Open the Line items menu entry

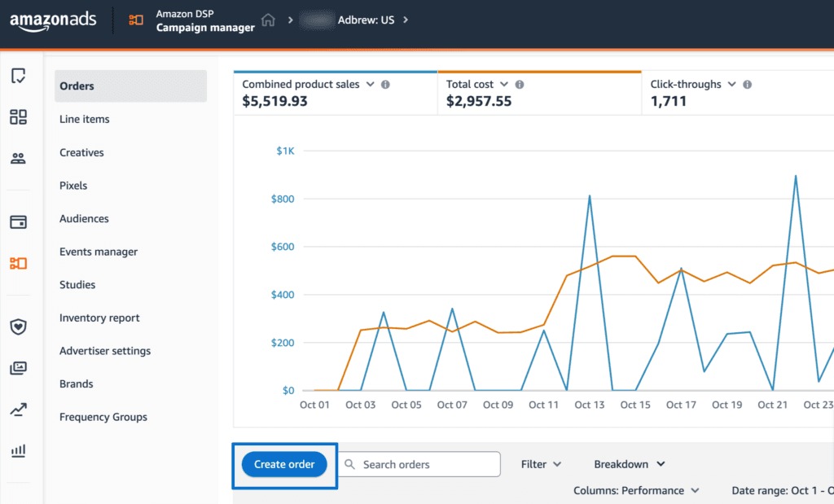click(x=85, y=119)
